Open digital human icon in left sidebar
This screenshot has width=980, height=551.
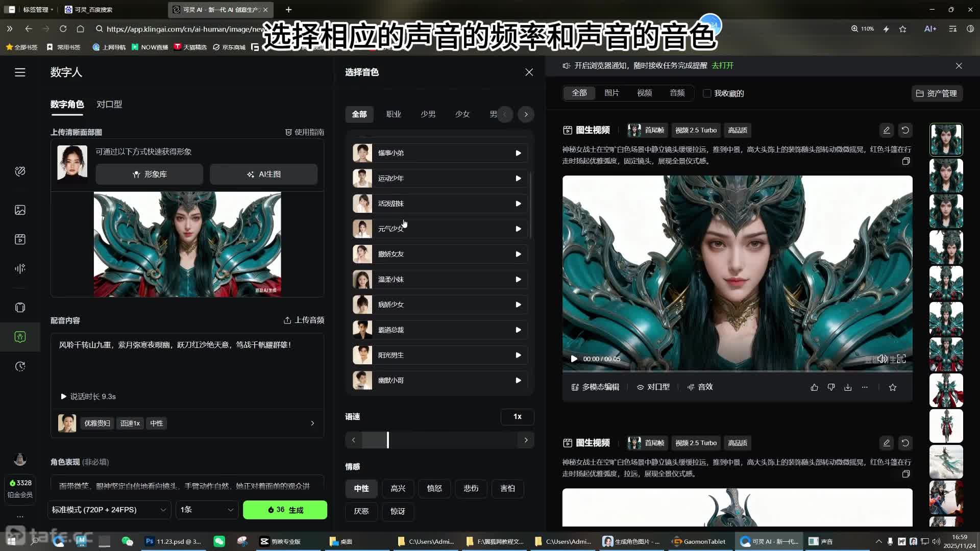(20, 337)
